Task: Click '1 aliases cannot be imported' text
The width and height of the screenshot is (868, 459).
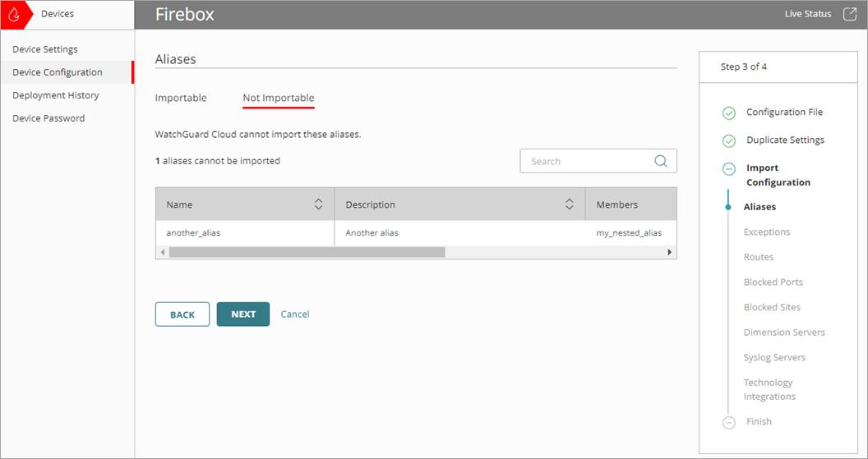Action: [218, 161]
